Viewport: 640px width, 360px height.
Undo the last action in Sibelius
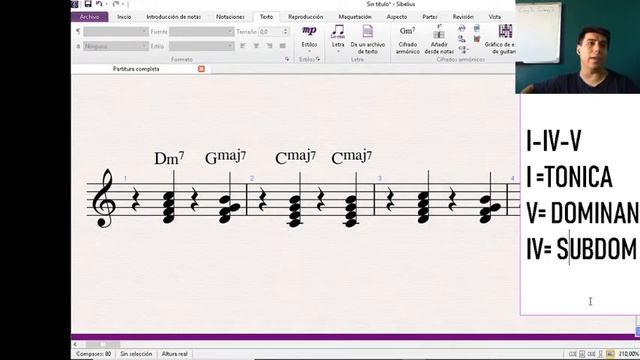(99, 4)
